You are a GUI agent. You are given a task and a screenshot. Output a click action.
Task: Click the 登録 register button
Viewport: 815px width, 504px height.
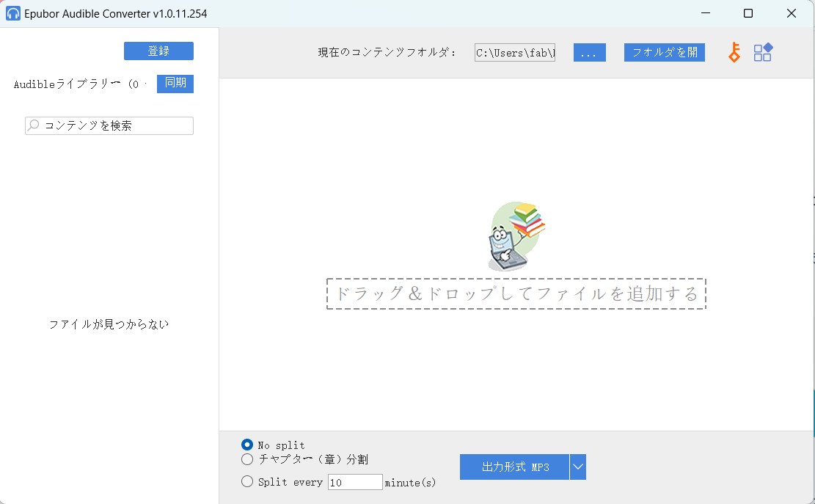tap(158, 51)
